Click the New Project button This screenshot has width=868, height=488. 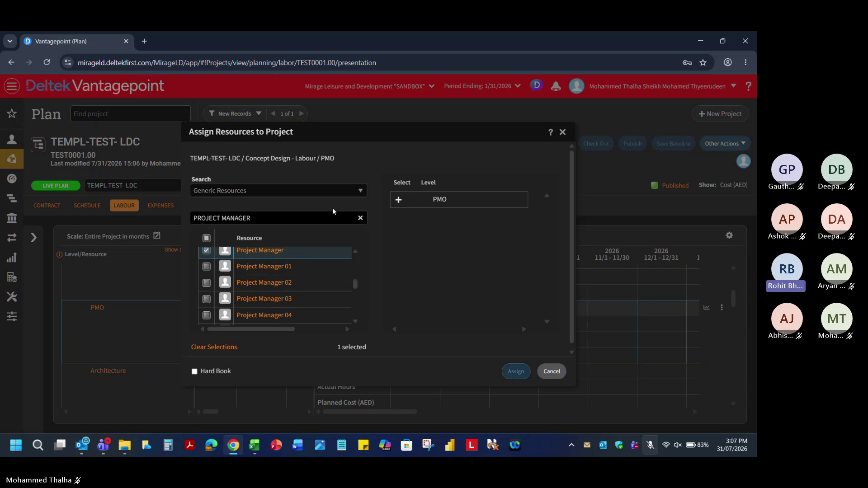[x=720, y=114]
